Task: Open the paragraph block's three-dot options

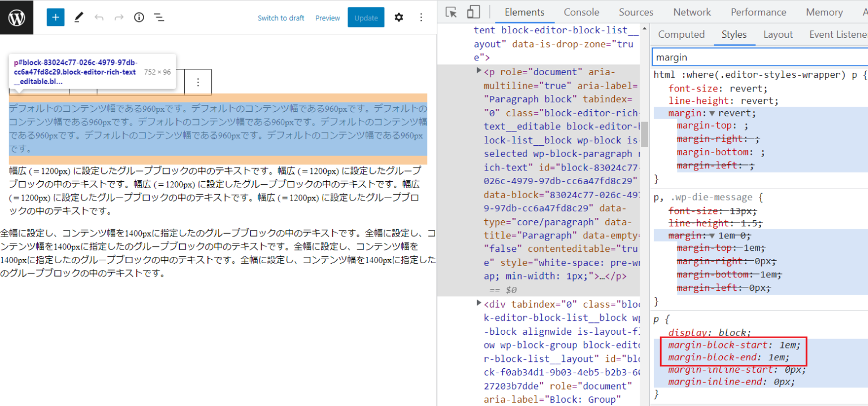Action: click(x=198, y=83)
